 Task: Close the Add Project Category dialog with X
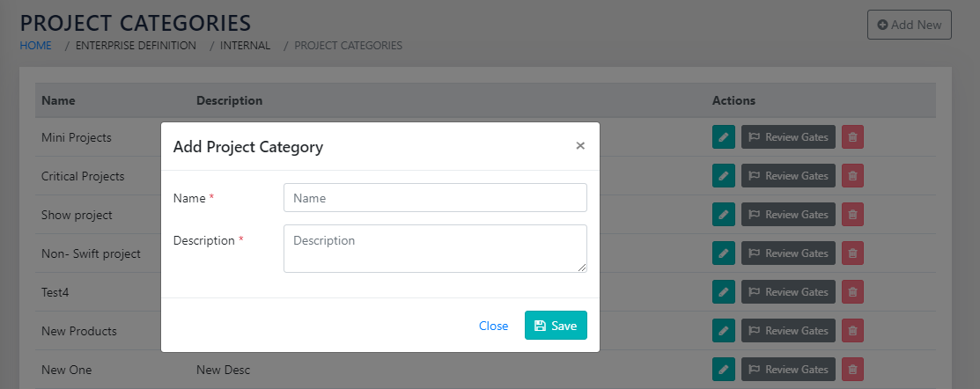(x=580, y=146)
